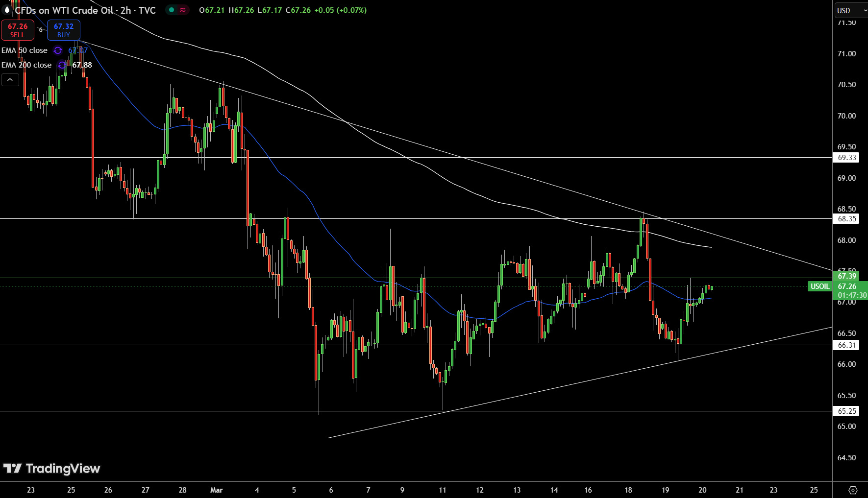This screenshot has height=498, width=868.
Task: Click the CFDs on WTI Crude Oil title
Action: [85, 10]
